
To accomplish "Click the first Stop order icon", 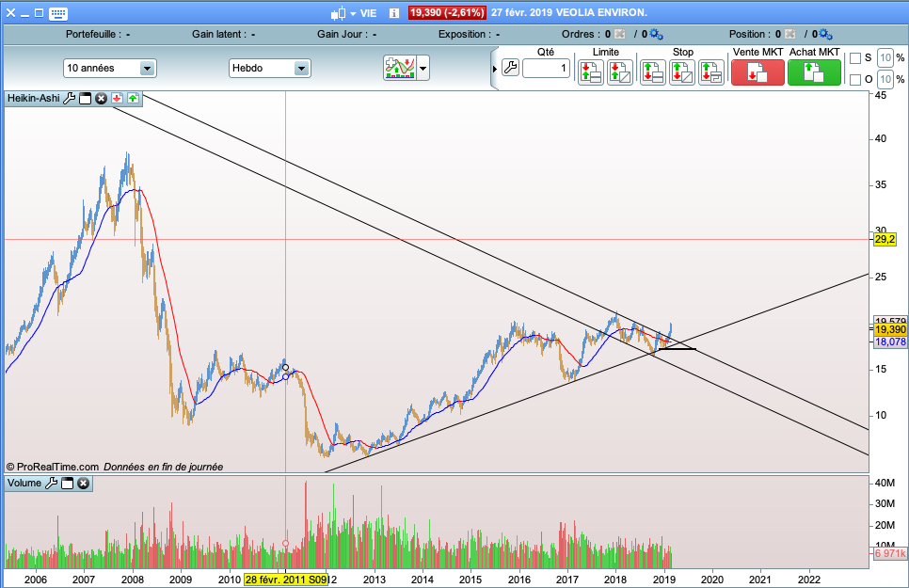I will (x=653, y=72).
